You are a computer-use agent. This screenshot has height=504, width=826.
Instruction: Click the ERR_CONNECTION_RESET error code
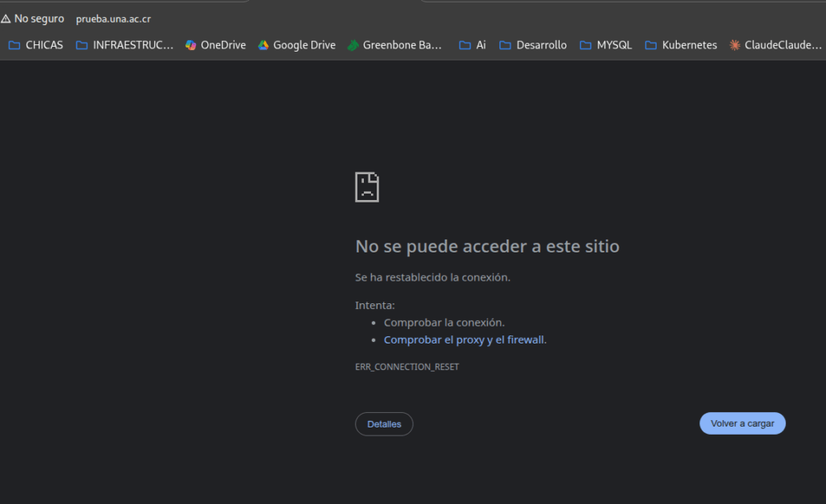point(407,367)
